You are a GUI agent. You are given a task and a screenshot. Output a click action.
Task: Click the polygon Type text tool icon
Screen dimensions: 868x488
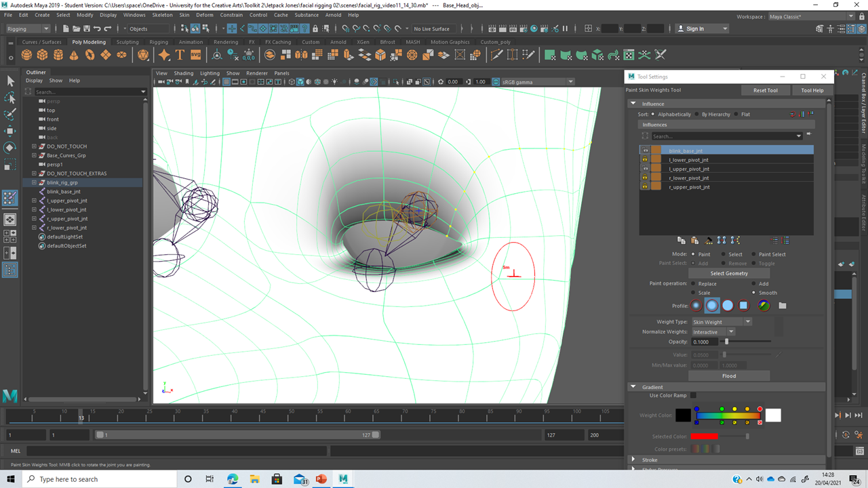pos(180,55)
